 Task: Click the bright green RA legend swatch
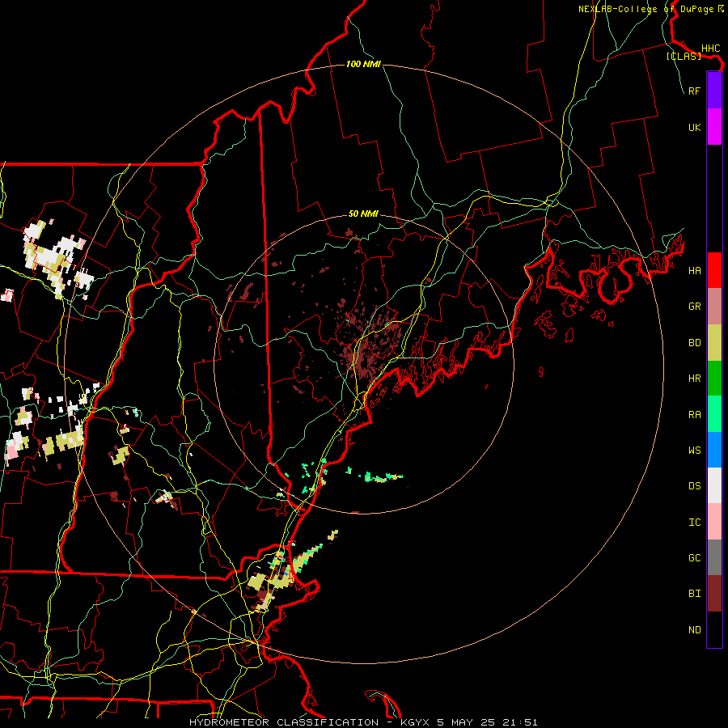pos(714,414)
